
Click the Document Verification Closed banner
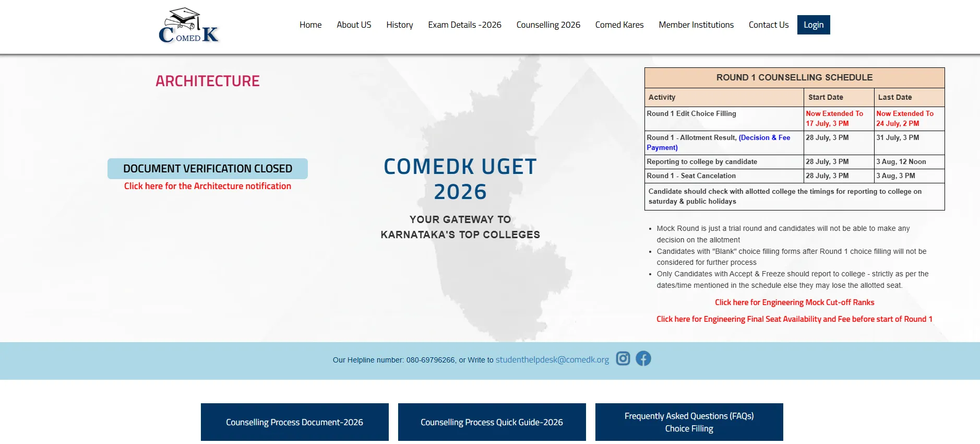tap(208, 169)
